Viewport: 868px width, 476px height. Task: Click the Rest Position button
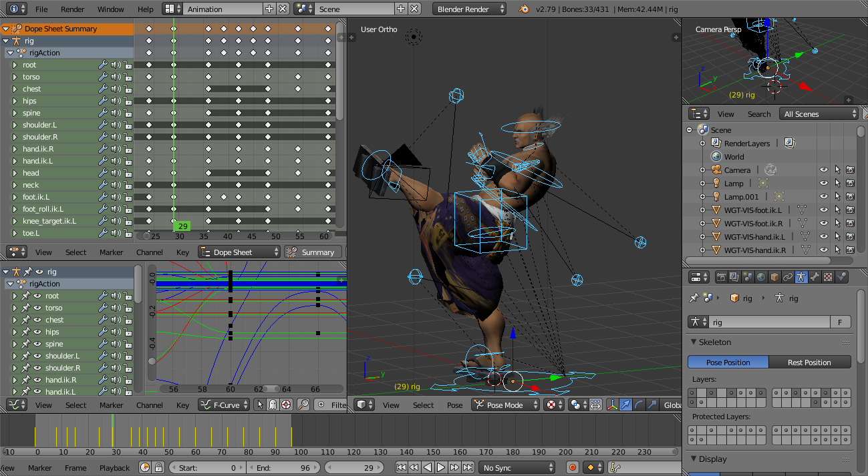click(x=809, y=363)
